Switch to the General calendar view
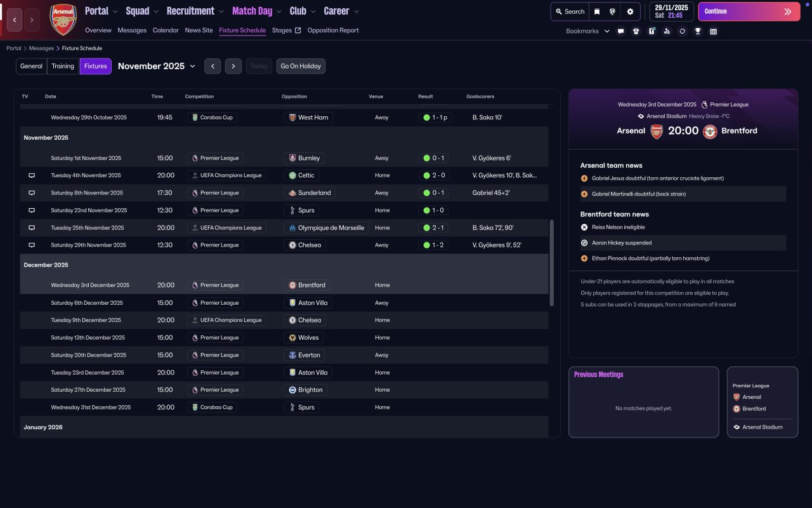 pyautogui.click(x=31, y=66)
